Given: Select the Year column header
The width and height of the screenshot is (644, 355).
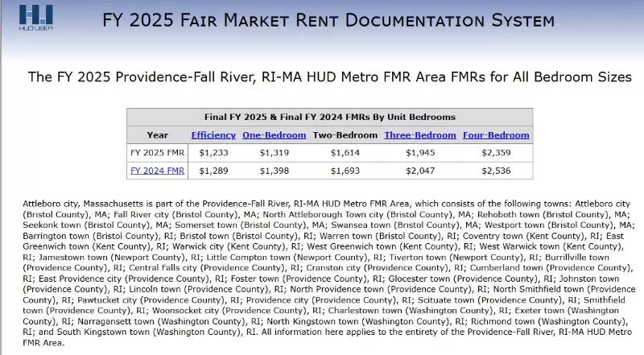Looking at the screenshot, I should coord(157,135).
